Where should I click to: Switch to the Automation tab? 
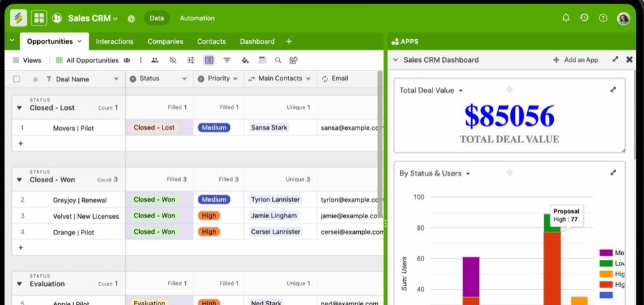pos(197,18)
